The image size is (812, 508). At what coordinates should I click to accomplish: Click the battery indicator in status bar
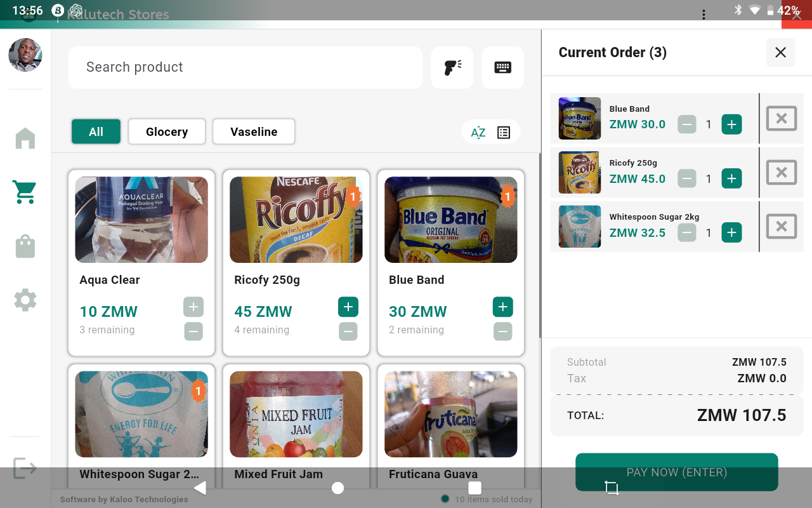[783, 10]
